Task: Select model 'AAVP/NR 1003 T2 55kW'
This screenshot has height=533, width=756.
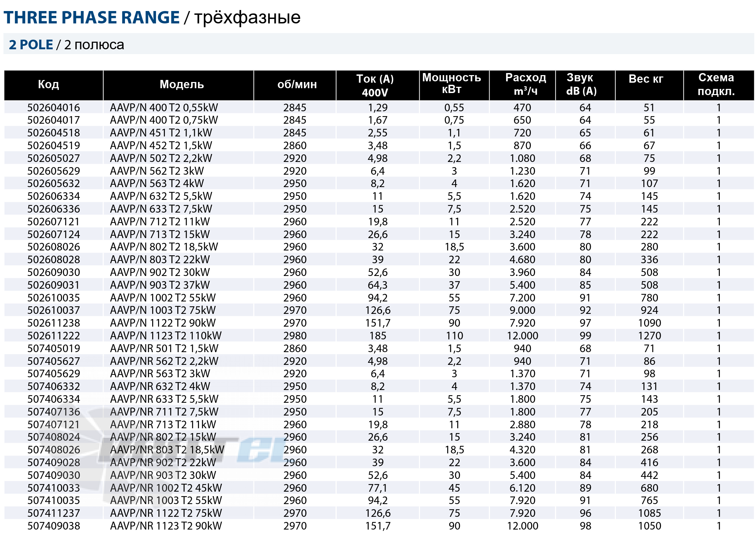Action: (166, 501)
